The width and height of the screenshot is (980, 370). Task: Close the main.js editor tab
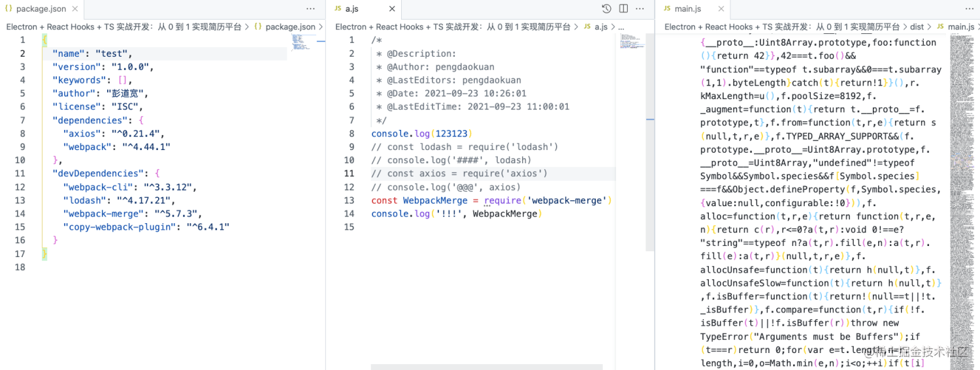(721, 9)
